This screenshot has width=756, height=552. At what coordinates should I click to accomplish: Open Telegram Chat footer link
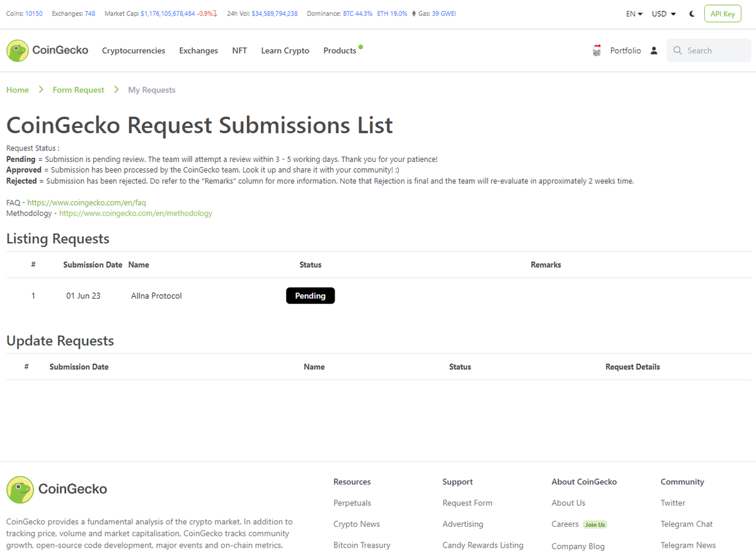coord(687,524)
